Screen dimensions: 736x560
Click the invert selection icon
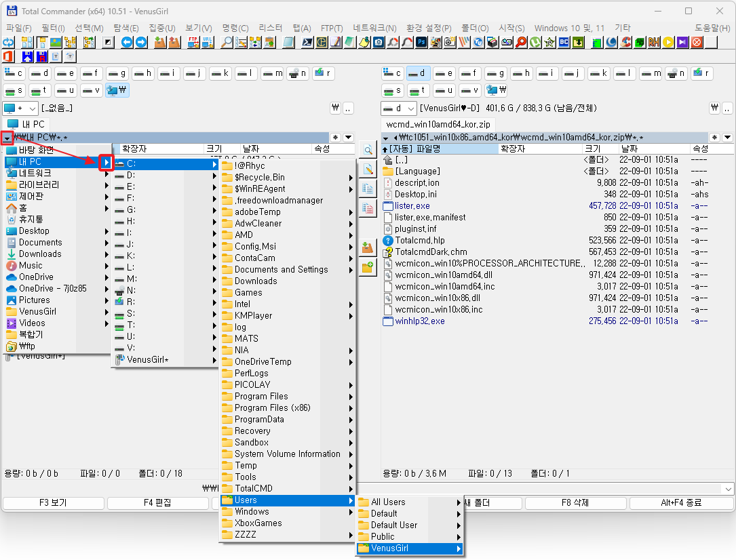click(x=109, y=42)
